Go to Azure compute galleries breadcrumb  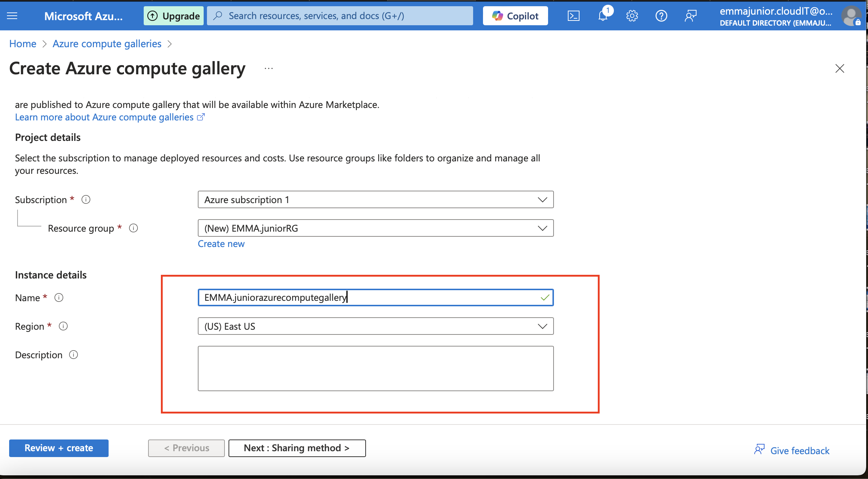[x=107, y=44]
